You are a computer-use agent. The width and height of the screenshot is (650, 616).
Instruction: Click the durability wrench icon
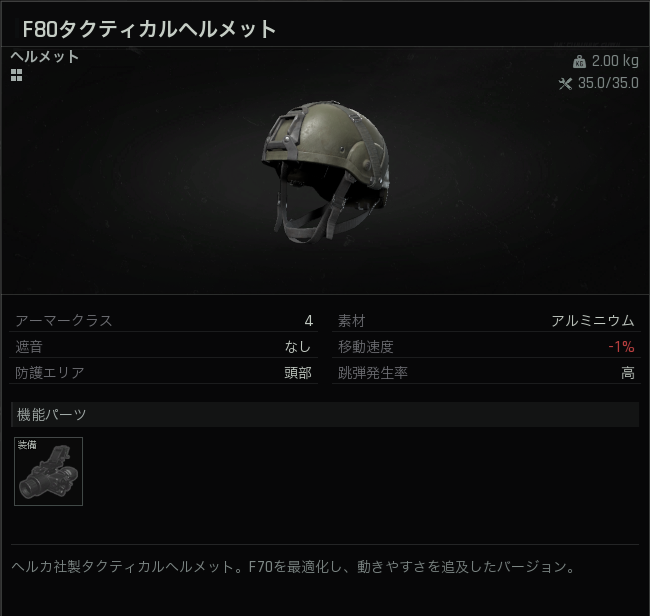click(565, 84)
